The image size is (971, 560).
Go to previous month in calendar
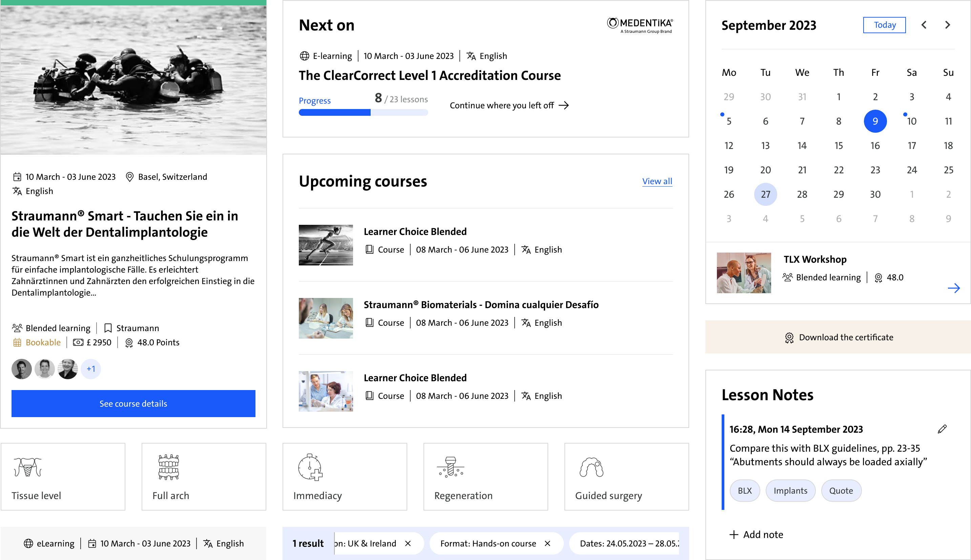924,25
